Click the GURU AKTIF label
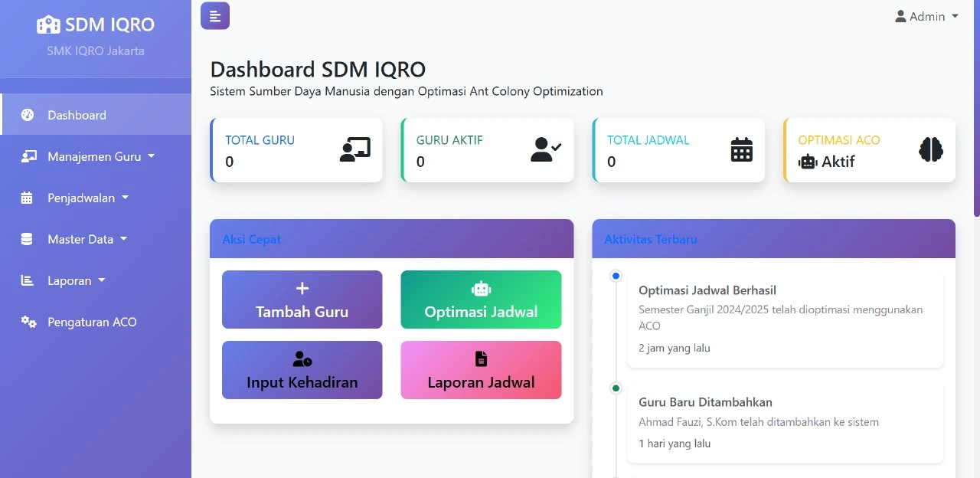 (x=449, y=140)
